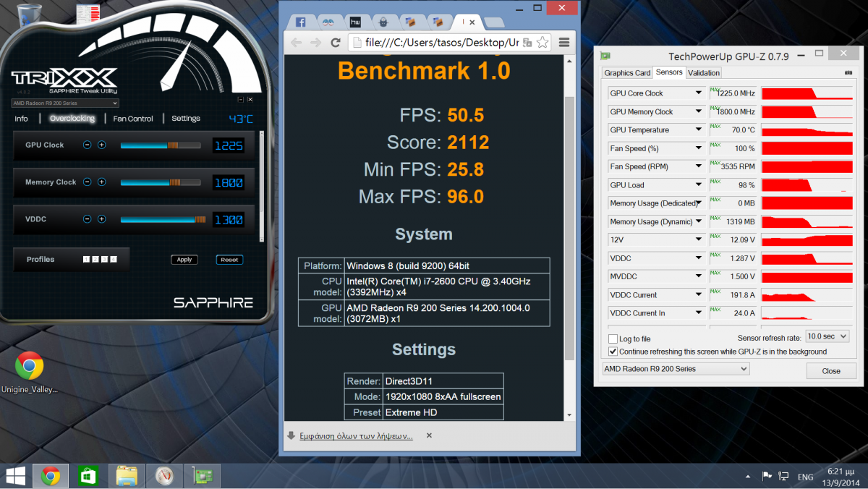
Task: Select the Overclocking tab in TRIXX
Action: pos(72,119)
